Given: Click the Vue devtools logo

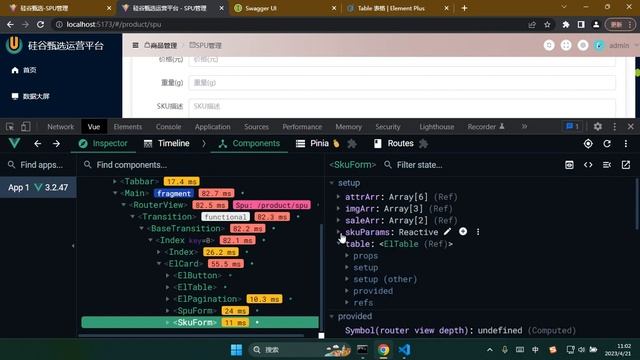Looking at the screenshot, I should (x=14, y=143).
